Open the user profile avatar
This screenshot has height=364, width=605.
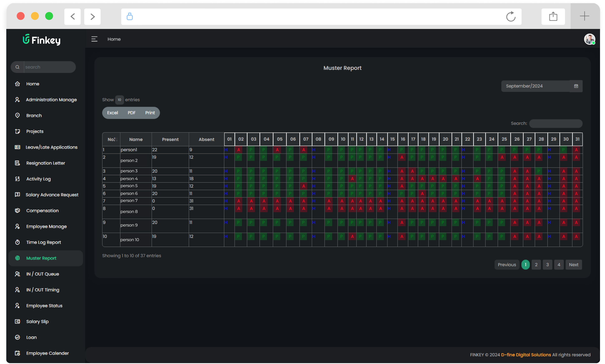tap(589, 39)
